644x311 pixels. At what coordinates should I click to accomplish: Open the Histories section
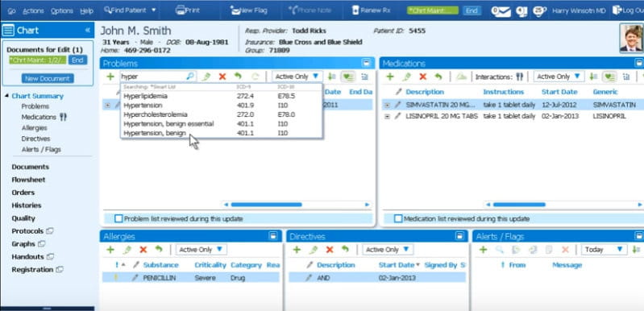click(x=27, y=205)
